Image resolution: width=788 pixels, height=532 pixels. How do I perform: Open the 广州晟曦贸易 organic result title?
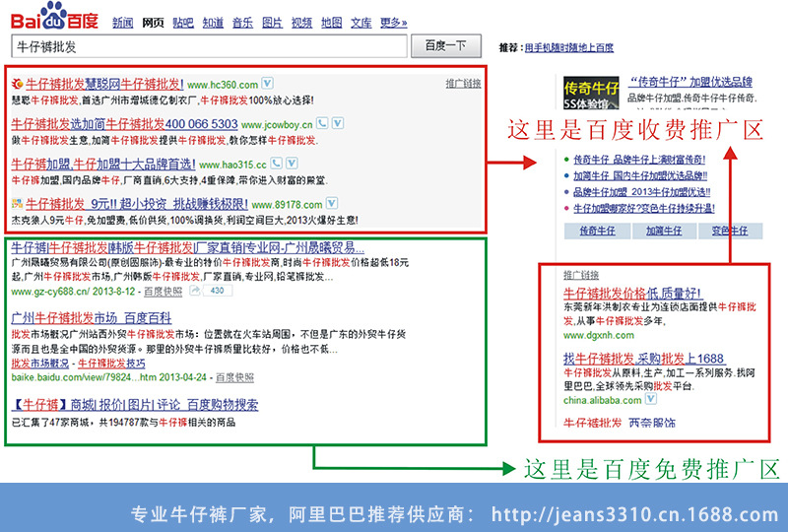point(187,247)
